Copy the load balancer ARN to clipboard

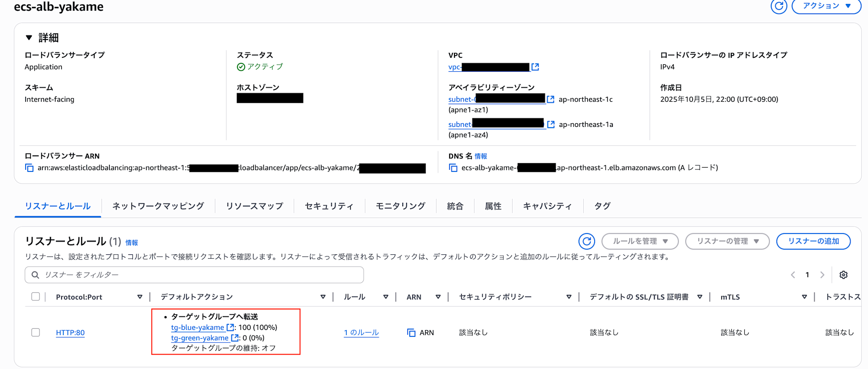[x=30, y=168]
